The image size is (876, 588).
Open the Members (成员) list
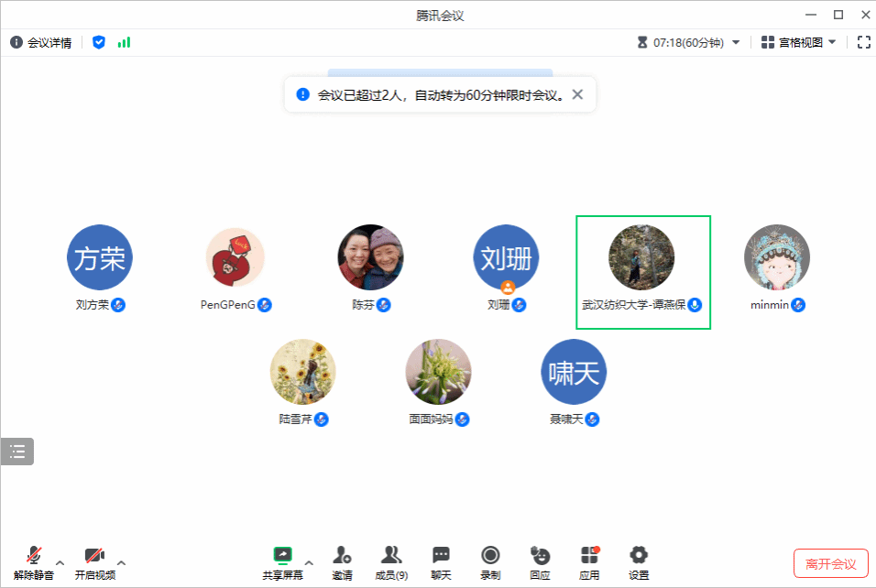(391, 561)
